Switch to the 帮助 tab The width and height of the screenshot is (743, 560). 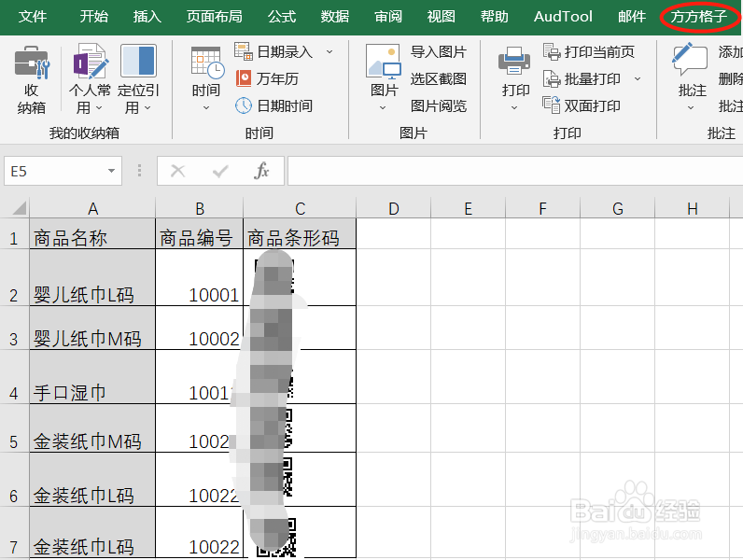click(x=494, y=17)
